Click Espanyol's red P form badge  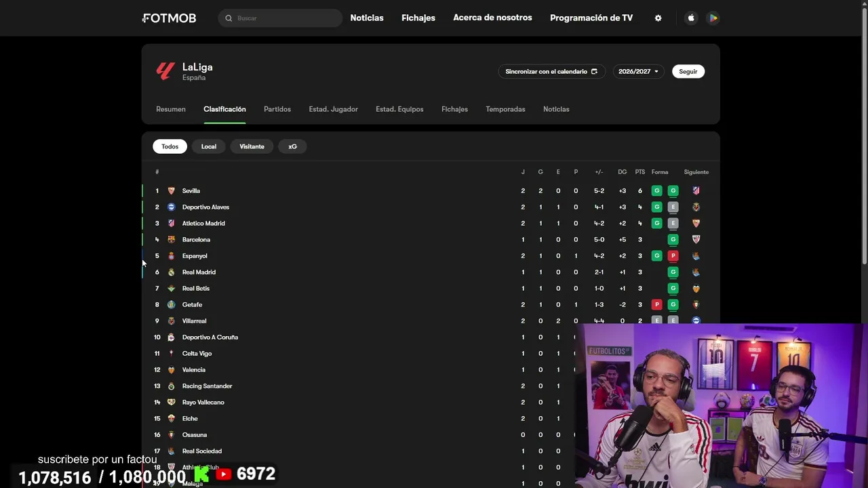pos(673,256)
